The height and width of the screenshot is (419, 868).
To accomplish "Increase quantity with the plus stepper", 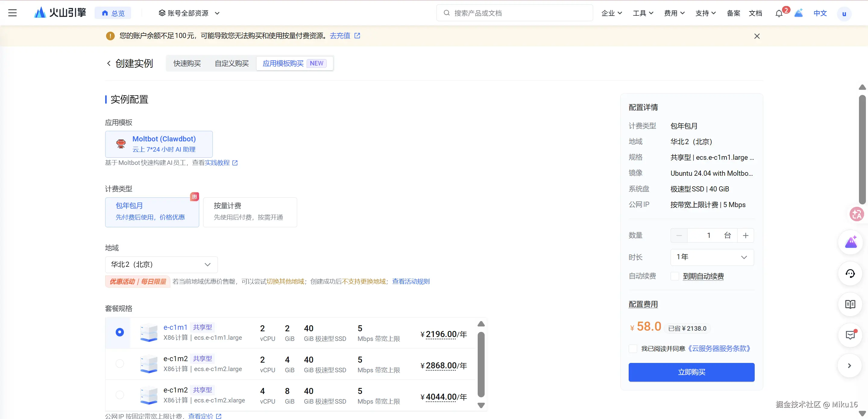I will pyautogui.click(x=745, y=235).
